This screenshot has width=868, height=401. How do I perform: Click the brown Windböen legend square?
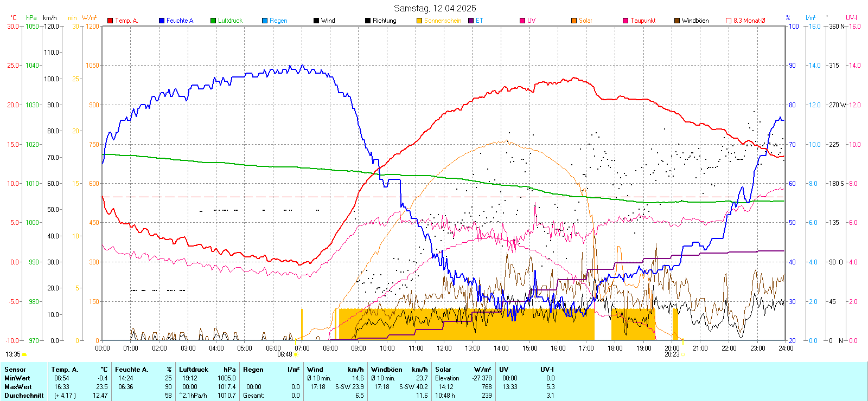point(677,21)
